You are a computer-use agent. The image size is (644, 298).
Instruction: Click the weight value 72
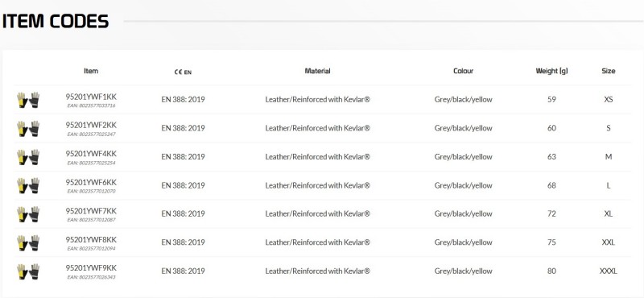[x=551, y=213]
